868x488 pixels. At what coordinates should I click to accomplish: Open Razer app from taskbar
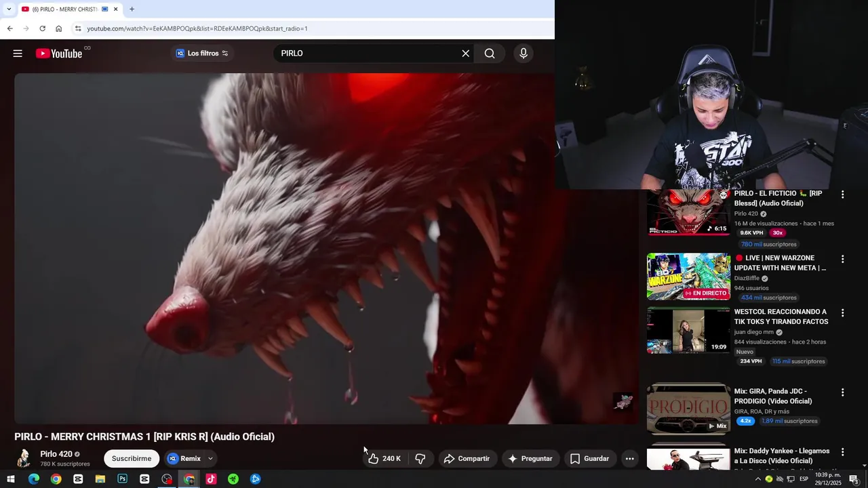point(233,479)
